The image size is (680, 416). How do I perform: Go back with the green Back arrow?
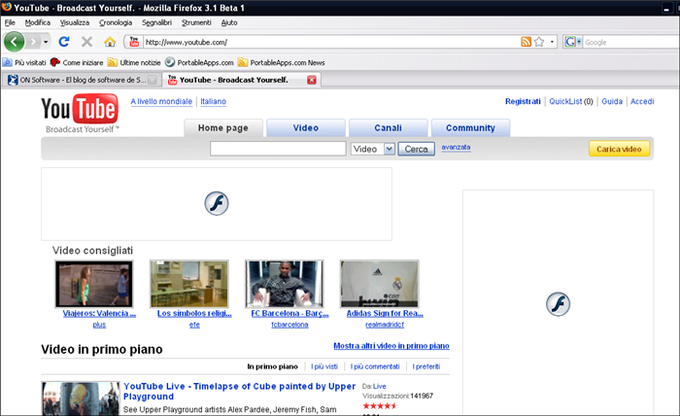pos(14,42)
